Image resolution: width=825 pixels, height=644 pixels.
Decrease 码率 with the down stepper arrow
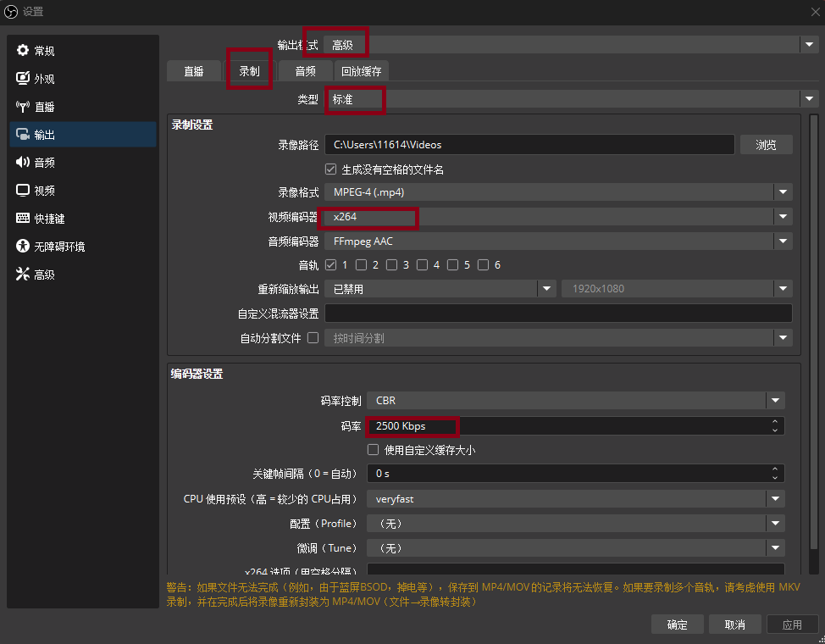(775, 430)
